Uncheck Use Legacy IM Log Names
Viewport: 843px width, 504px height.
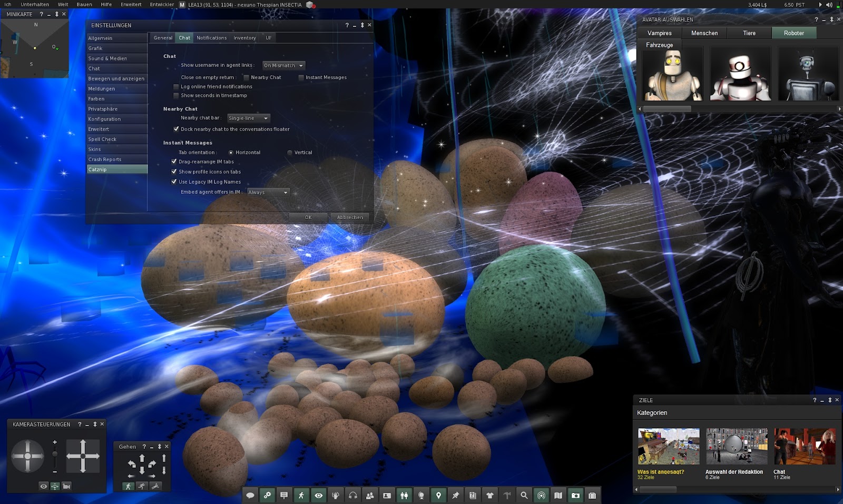tap(174, 181)
